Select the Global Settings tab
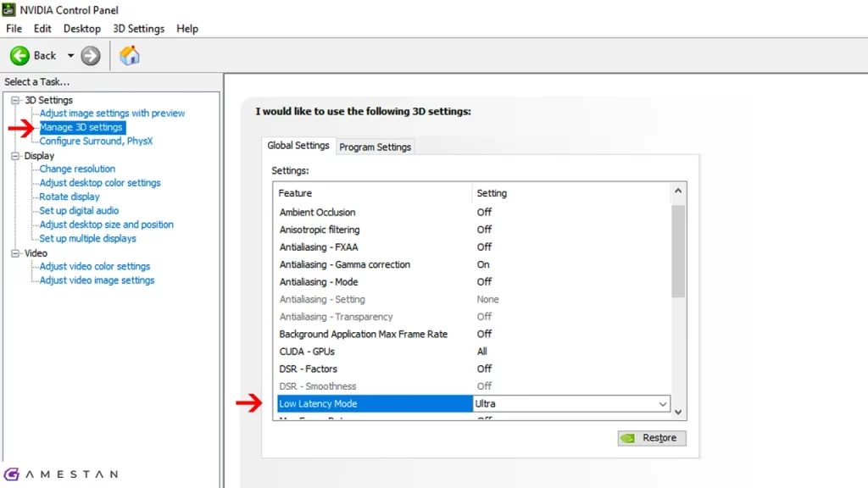This screenshot has width=868, height=488. pyautogui.click(x=298, y=146)
